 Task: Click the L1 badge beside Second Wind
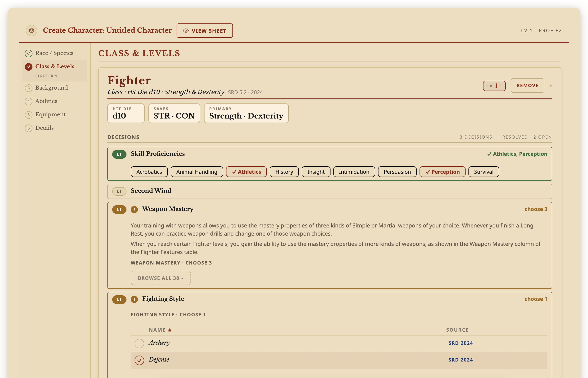click(119, 191)
